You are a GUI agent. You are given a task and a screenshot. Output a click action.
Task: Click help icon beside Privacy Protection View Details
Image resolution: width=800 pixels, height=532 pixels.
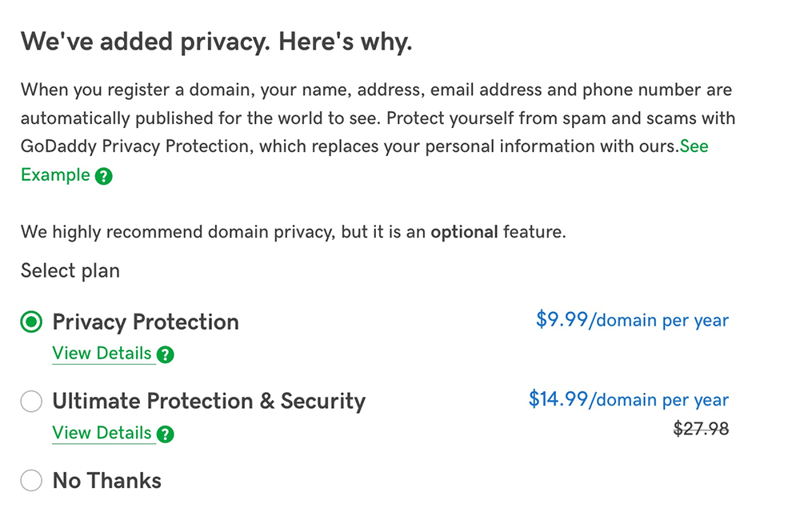pyautogui.click(x=166, y=354)
